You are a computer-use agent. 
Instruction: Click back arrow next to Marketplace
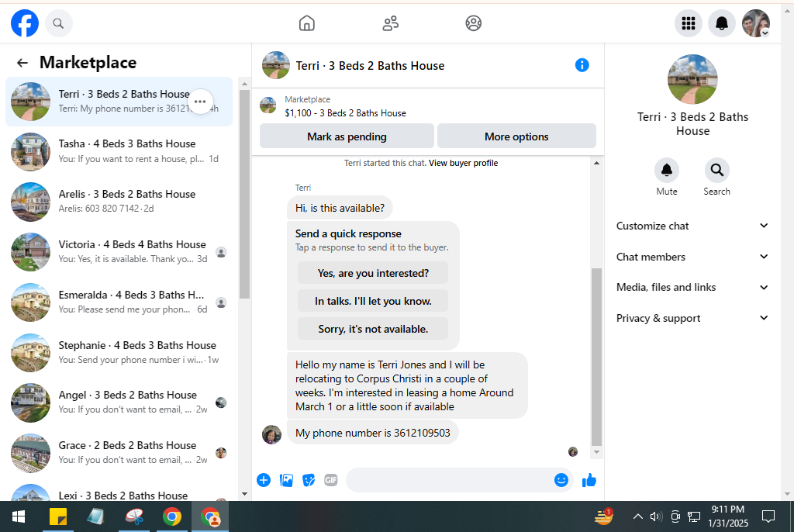pos(22,62)
